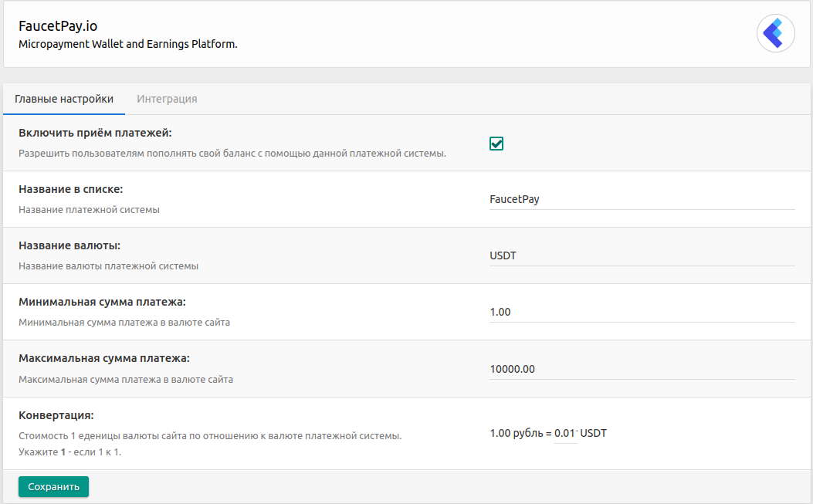Click the Название валюты label
Screen dimensions: 813x504
point(69,245)
